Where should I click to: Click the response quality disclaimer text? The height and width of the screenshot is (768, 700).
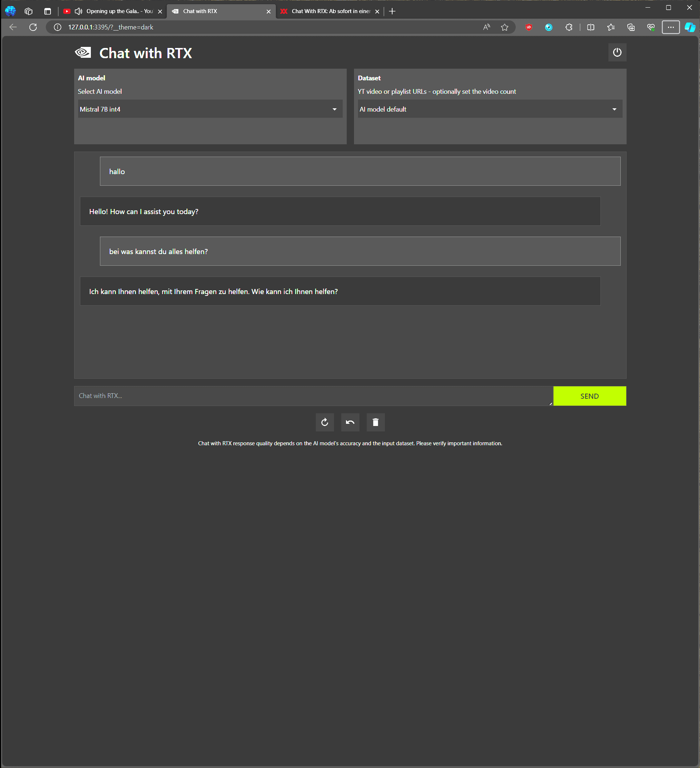[x=350, y=443]
